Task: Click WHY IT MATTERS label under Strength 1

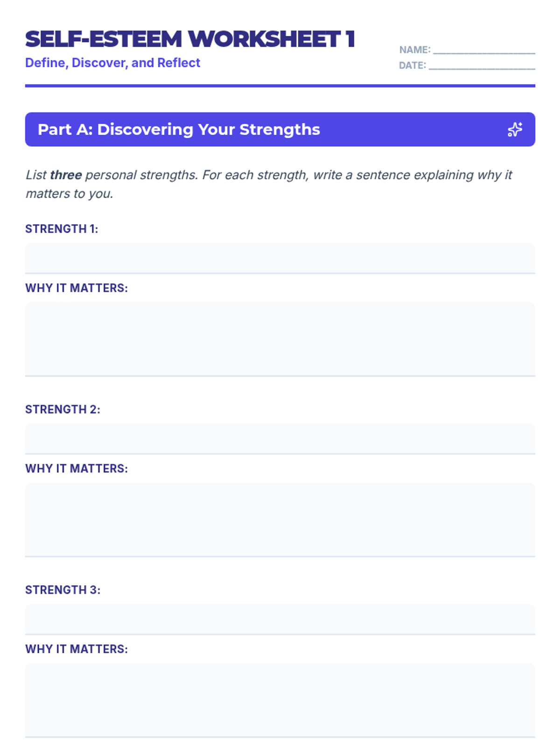Action: (x=77, y=288)
